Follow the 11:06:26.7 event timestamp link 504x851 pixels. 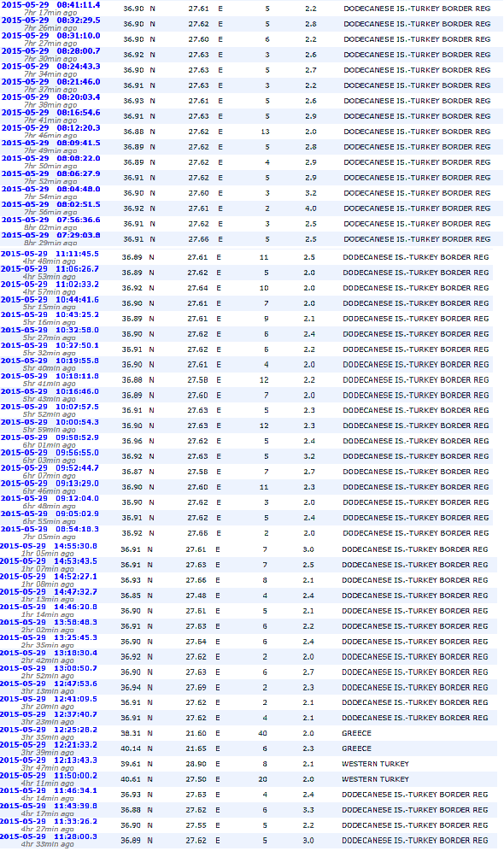50,268
